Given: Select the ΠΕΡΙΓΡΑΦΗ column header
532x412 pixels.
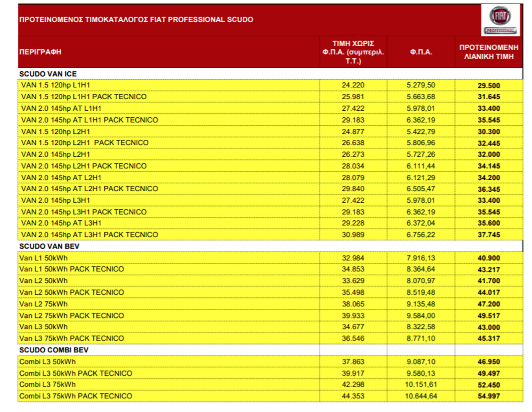Looking at the screenshot, I should tap(40, 52).
